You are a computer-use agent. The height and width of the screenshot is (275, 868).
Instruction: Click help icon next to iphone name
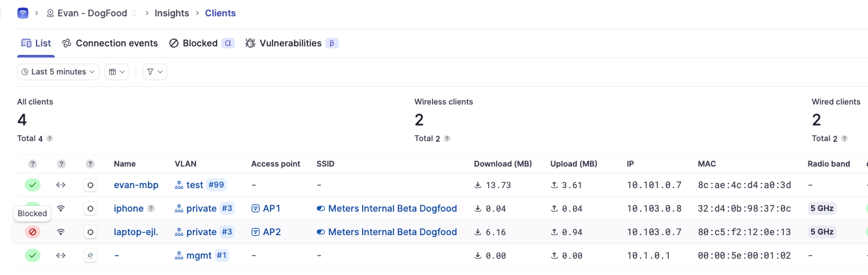pos(151,209)
